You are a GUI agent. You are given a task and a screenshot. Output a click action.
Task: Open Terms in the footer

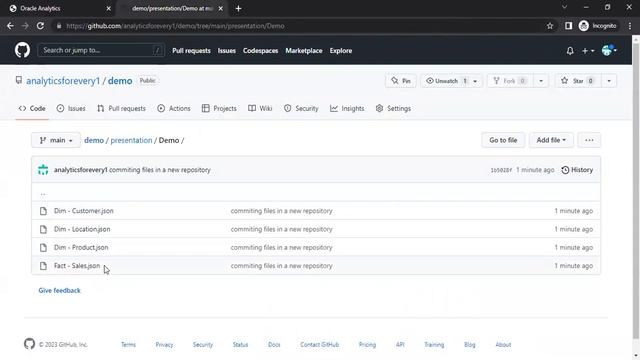click(128, 345)
